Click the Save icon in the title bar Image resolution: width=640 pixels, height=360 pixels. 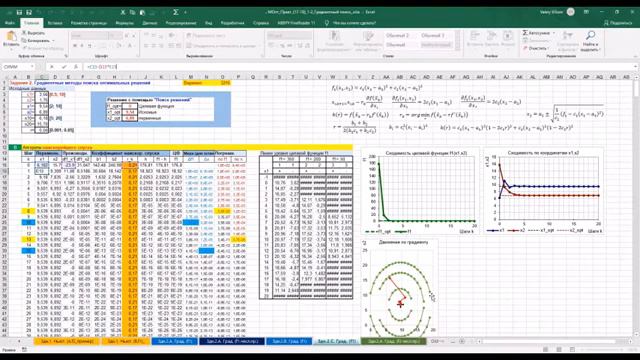point(19,12)
